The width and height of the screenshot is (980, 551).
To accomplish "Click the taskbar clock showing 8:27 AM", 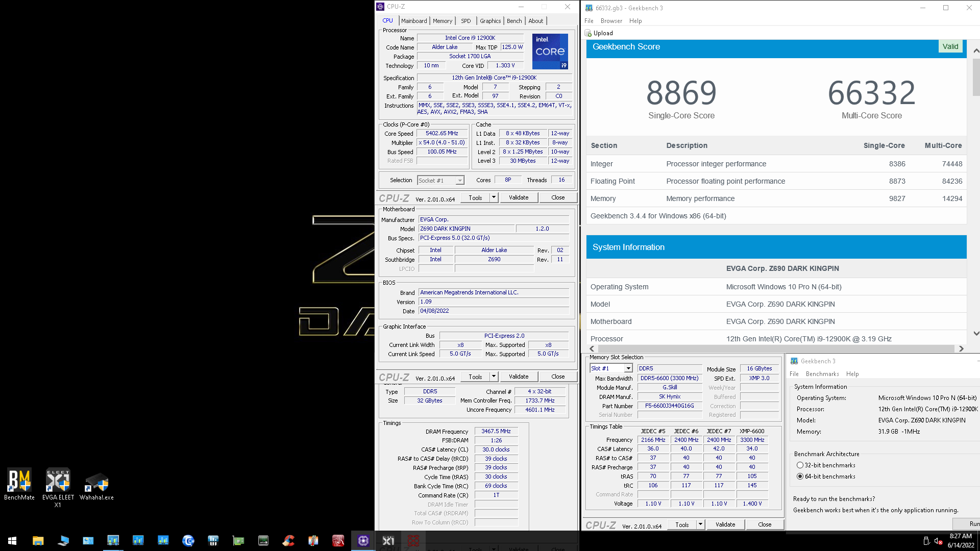I will (961, 541).
